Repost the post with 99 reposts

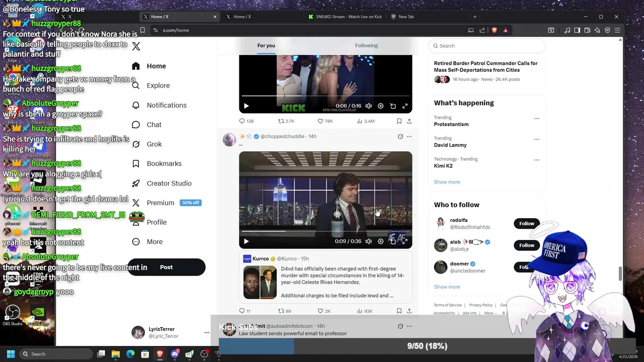point(285,311)
